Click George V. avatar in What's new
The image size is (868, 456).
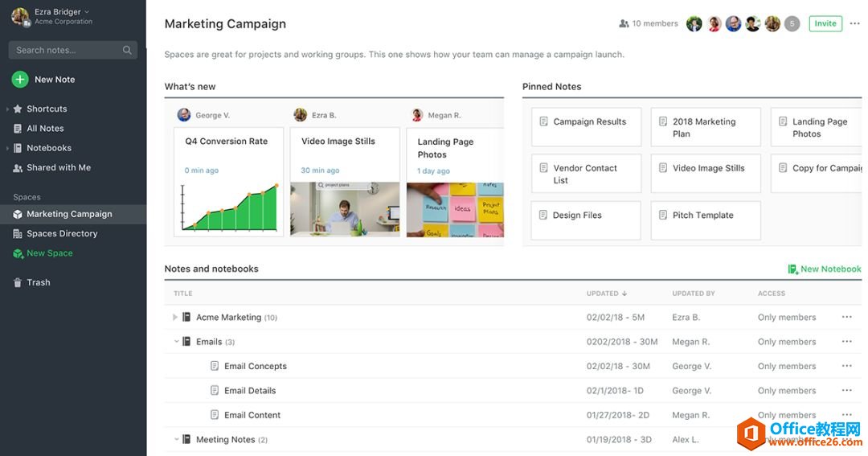point(184,115)
